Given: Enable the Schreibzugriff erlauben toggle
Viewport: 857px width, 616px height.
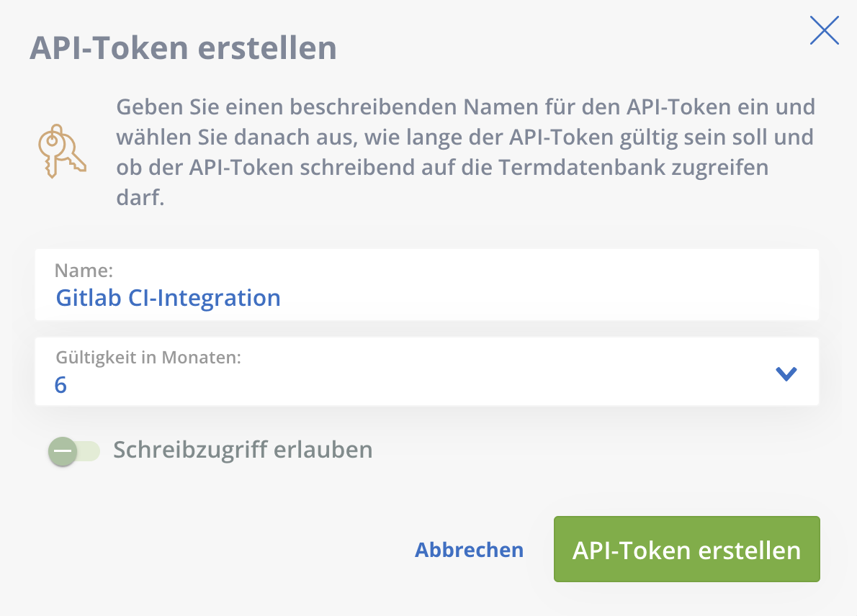Looking at the screenshot, I should tap(73, 452).
